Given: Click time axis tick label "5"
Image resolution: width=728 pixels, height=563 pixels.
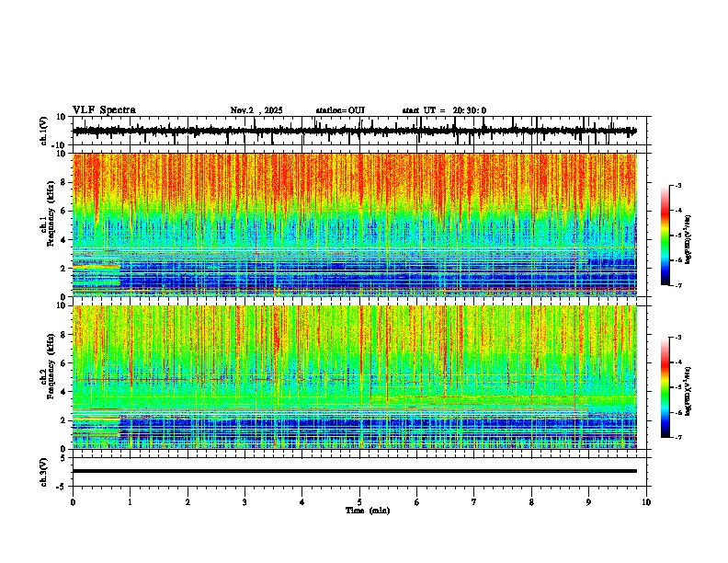Looking at the screenshot, I should click(359, 502).
